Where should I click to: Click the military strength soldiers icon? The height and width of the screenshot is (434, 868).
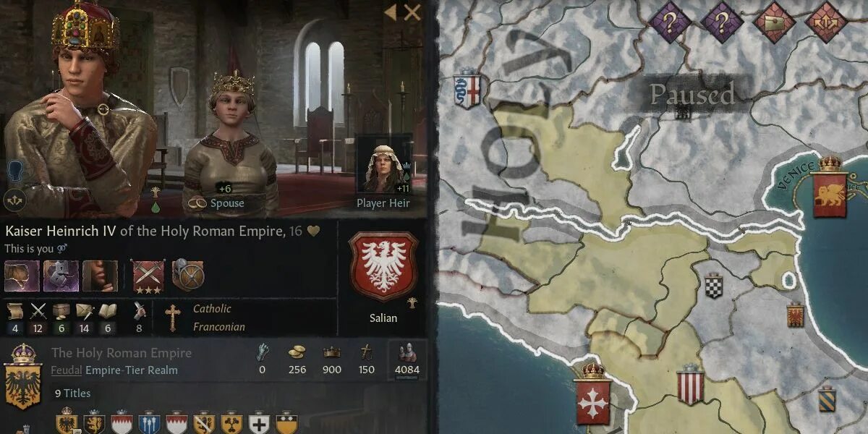pos(408,353)
